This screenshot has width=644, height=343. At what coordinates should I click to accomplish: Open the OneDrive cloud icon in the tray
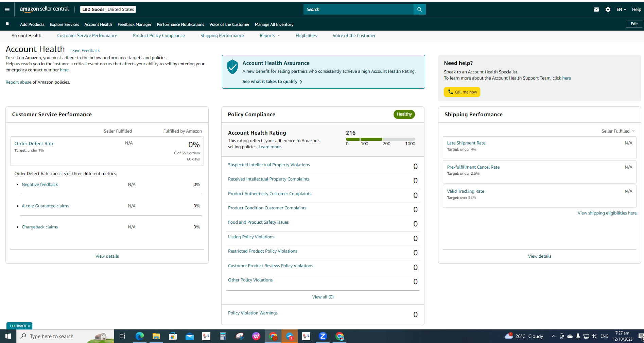click(x=570, y=336)
